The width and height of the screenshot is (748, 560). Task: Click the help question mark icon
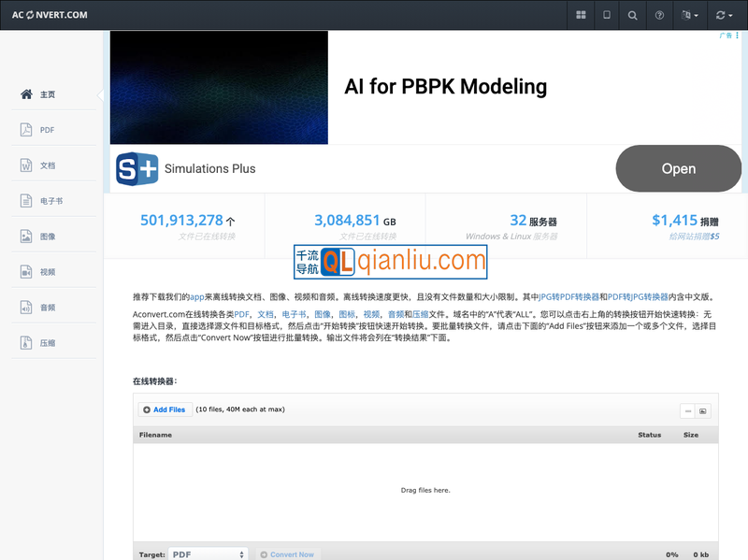point(659,15)
